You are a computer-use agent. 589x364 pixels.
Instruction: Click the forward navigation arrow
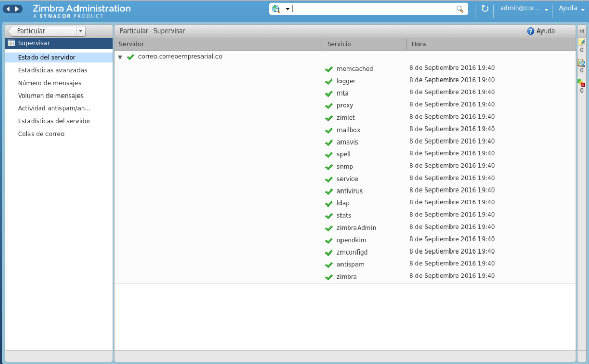tap(18, 9)
